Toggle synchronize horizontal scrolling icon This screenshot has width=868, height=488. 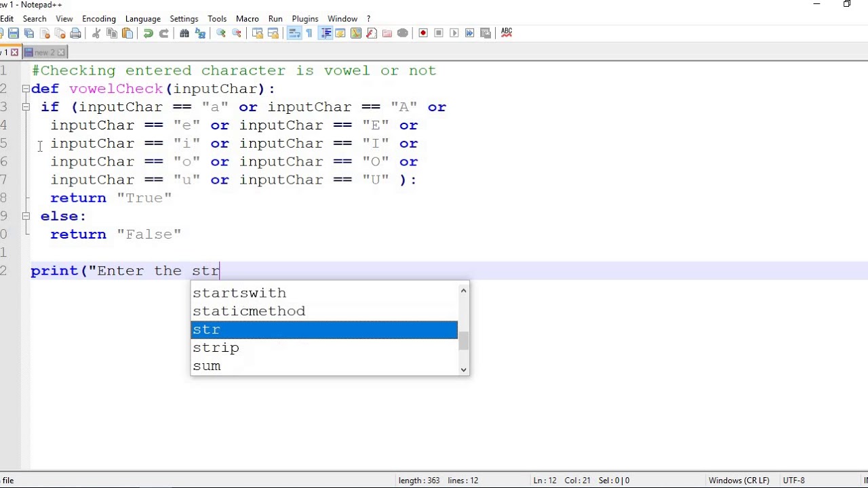point(273,33)
